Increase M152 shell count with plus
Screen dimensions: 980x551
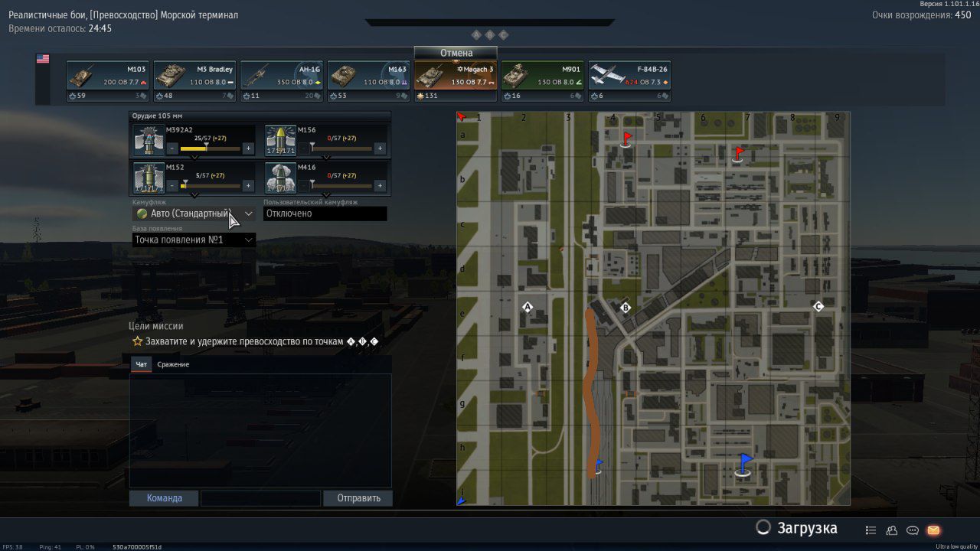click(x=248, y=185)
